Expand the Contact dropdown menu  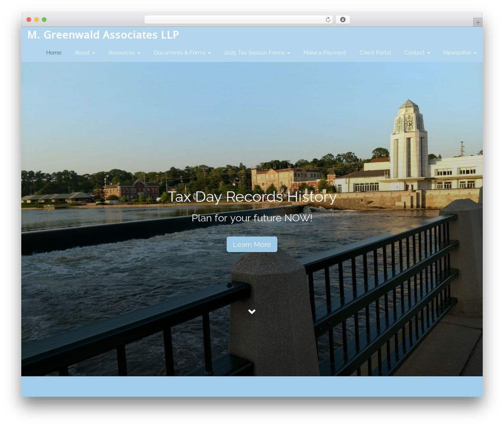(417, 53)
